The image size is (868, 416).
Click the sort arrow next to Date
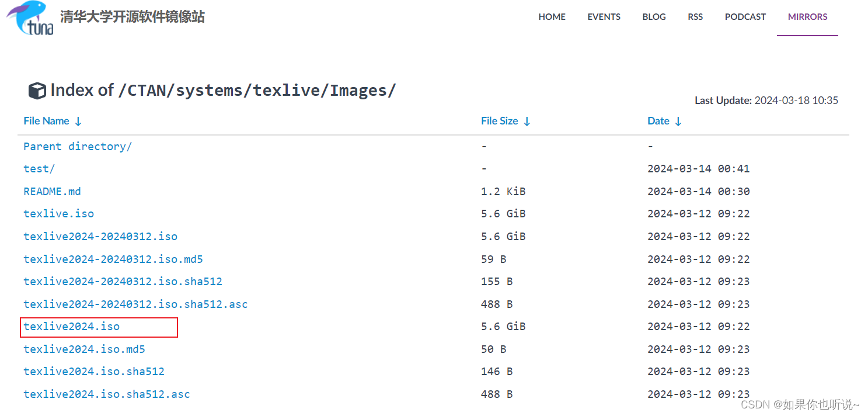point(678,121)
